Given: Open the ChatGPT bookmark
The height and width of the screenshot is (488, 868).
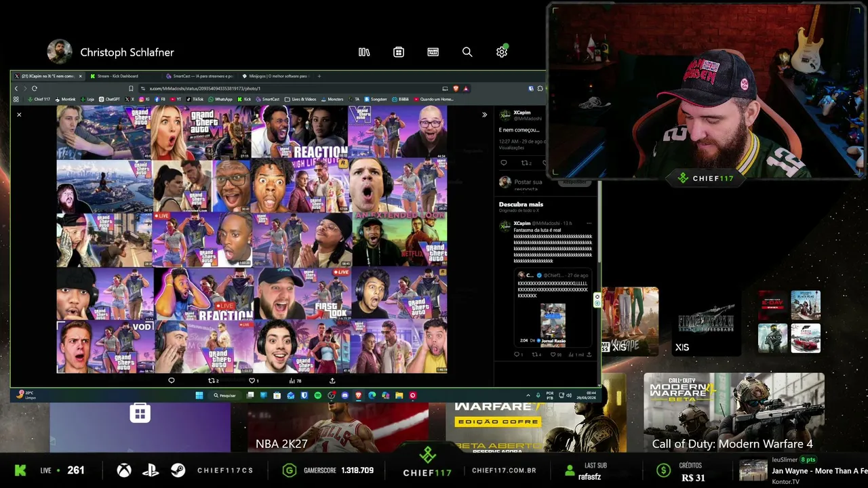Looking at the screenshot, I should pos(111,99).
